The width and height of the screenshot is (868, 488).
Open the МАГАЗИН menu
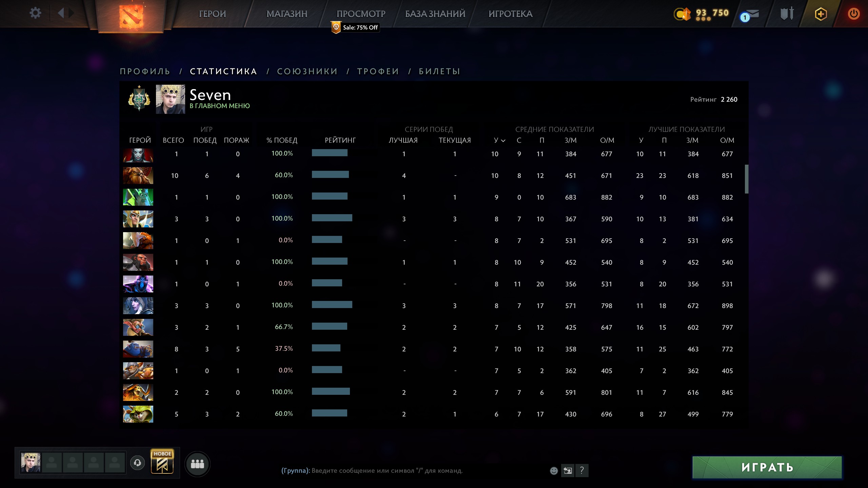click(287, 14)
